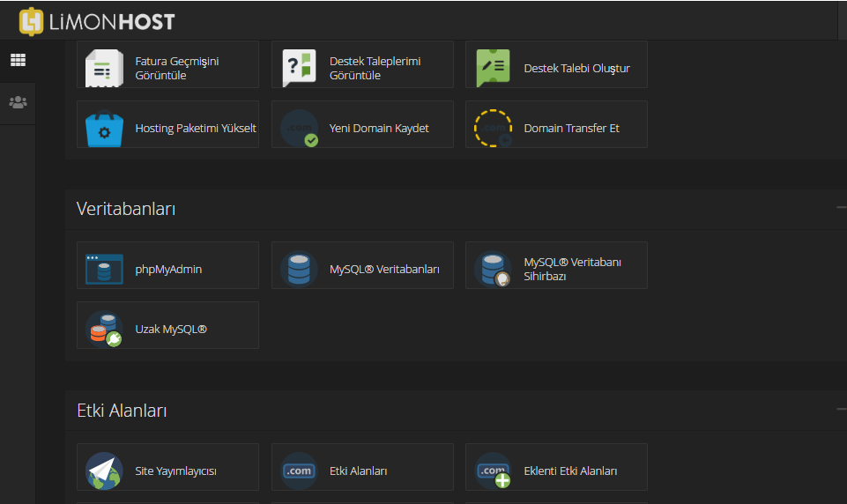Screen dimensions: 847x504
Task: Click the Destek Taleplerimi Görüntüle icon
Action: (299, 68)
